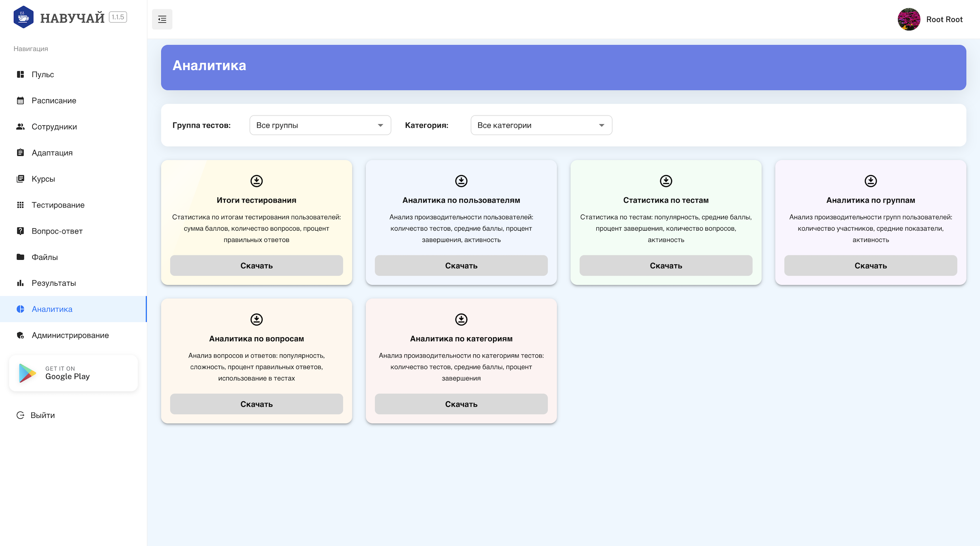Open the Root Root avatar picture
This screenshot has width=980, height=546.
(909, 19)
